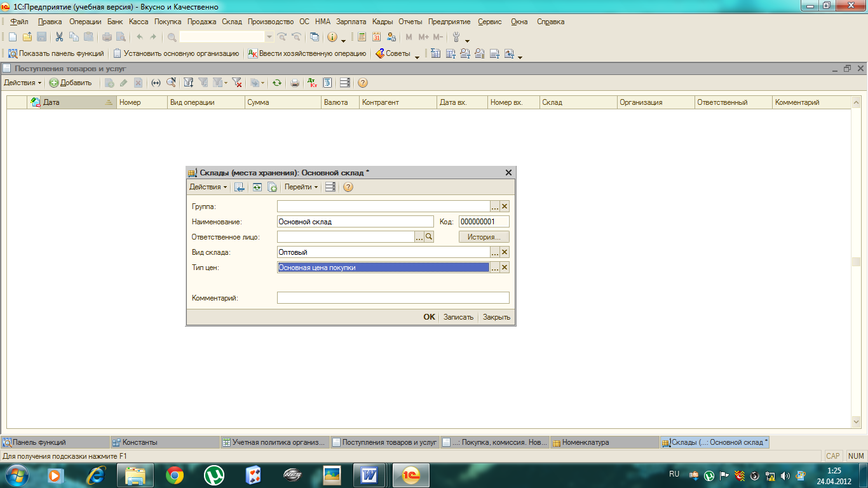Open Google Chrome from Windows taskbar
The width and height of the screenshot is (868, 488).
tap(175, 475)
